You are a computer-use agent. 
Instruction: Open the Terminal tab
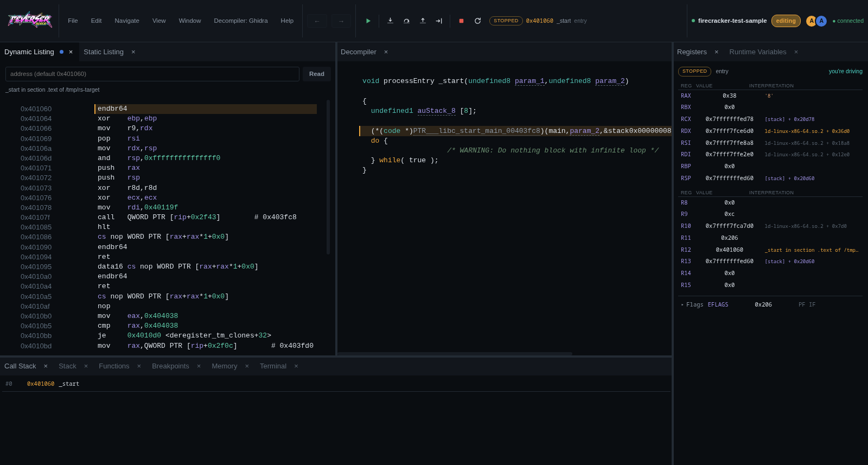(273, 366)
